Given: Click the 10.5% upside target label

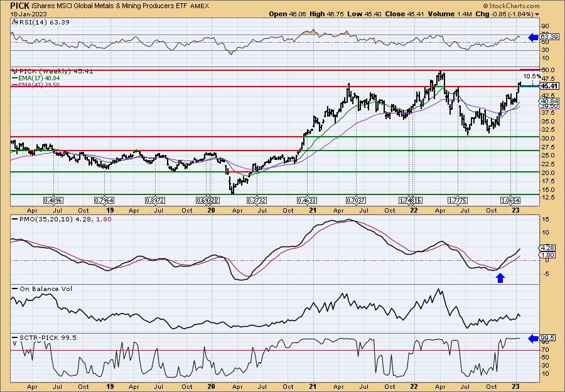Looking at the screenshot, I should [x=532, y=77].
